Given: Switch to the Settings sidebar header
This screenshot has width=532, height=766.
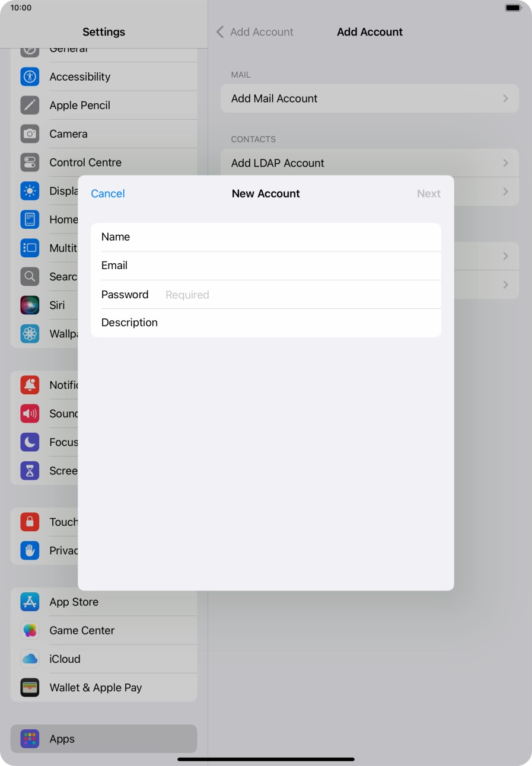Looking at the screenshot, I should [104, 31].
